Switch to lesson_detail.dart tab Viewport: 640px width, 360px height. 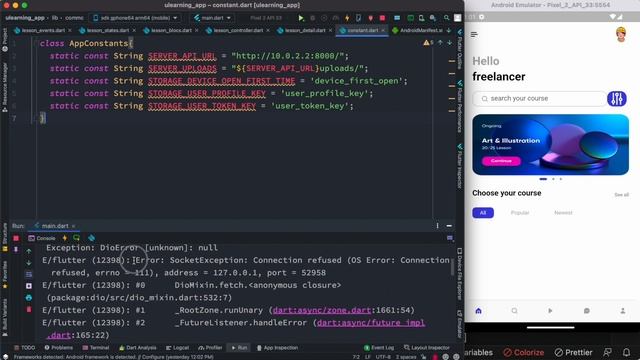click(304, 31)
